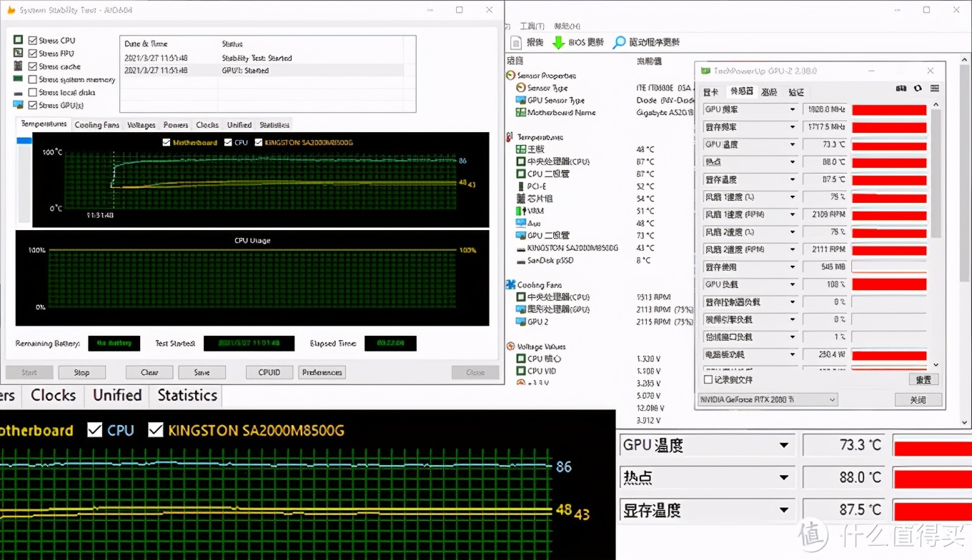
Task: Uncheck the Stress CPU checkbox
Action: (x=33, y=41)
